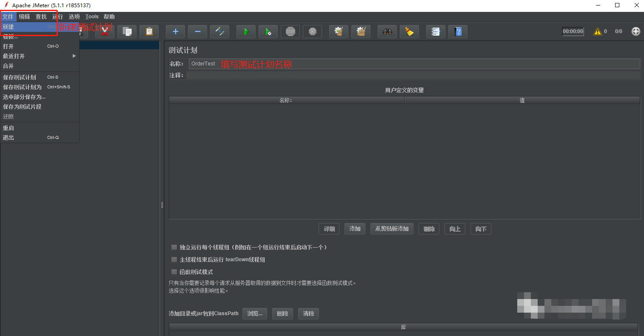Enable running each thread group independently checkbox
The image size is (644, 336).
[x=174, y=247]
